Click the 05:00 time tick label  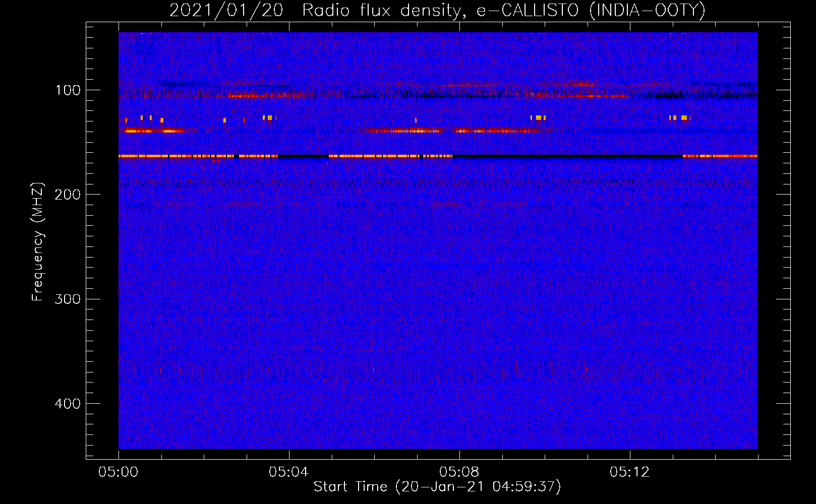coord(119,472)
